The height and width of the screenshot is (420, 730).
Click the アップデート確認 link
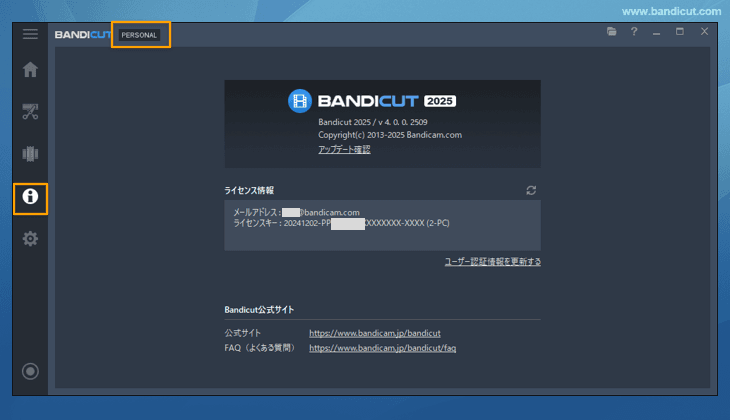(x=344, y=149)
